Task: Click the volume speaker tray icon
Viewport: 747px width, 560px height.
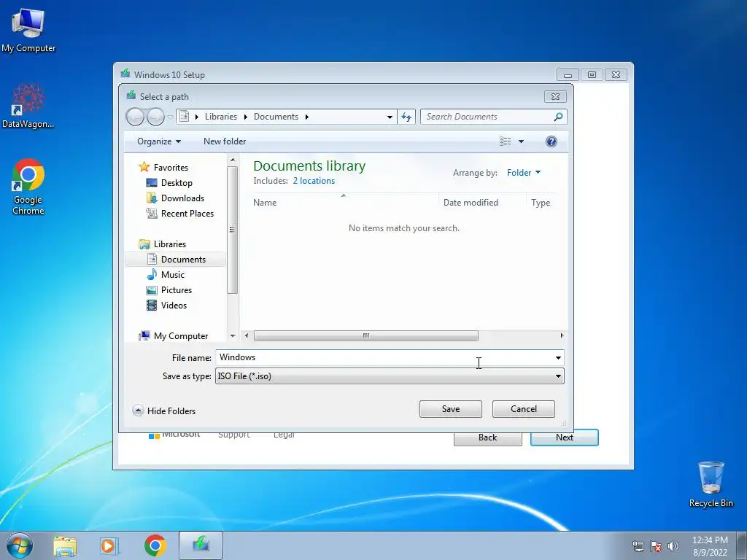Action: [673, 546]
